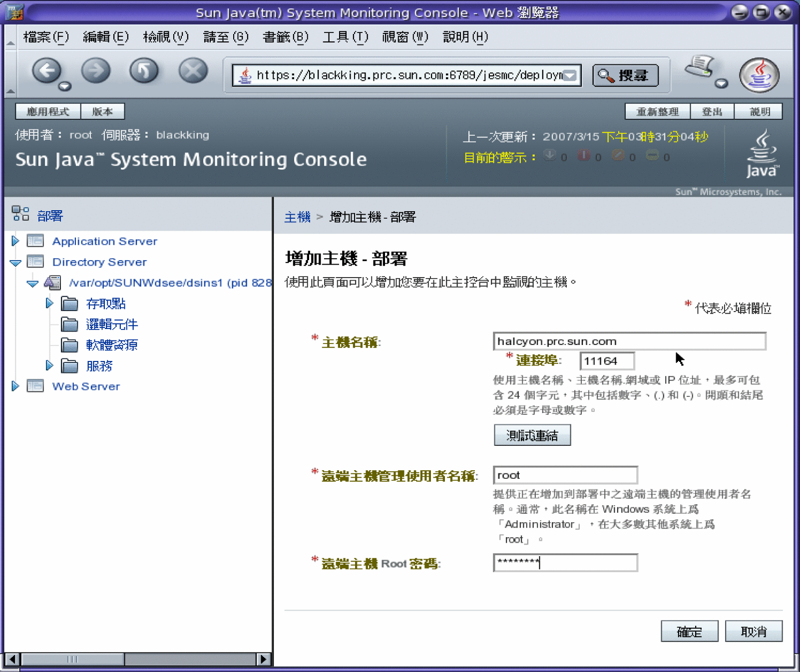This screenshot has height=672, width=800.
Task: Click the Root 密碼 password field
Action: pyautogui.click(x=565, y=563)
